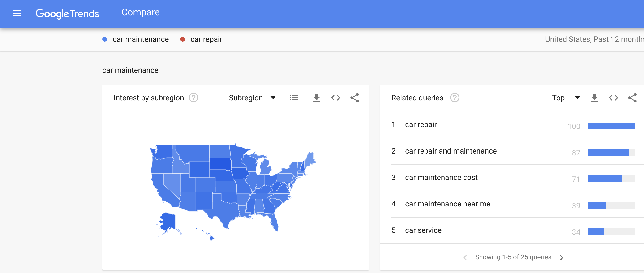
Task: Select the car repair search term chip
Action: [x=201, y=39]
